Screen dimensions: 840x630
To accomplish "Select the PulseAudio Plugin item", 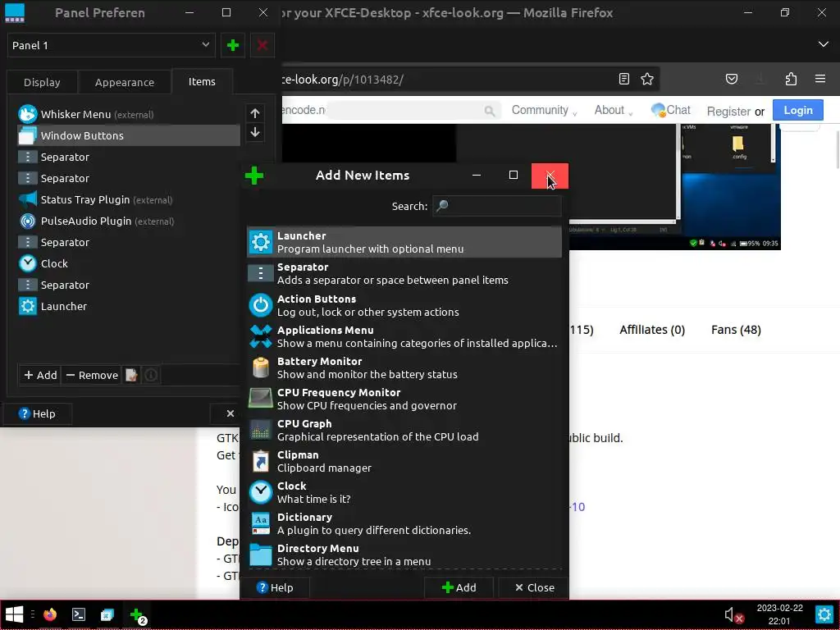I will 129,221.
